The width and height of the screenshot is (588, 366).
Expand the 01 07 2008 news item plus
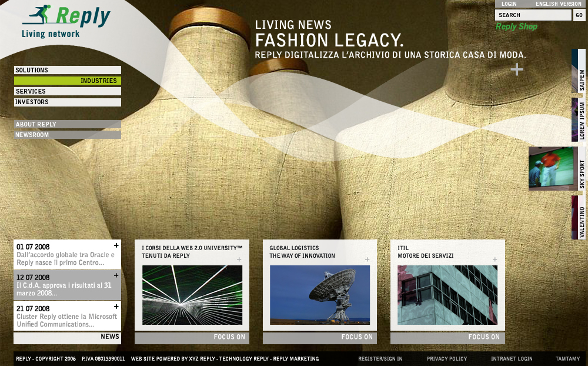[x=116, y=245]
